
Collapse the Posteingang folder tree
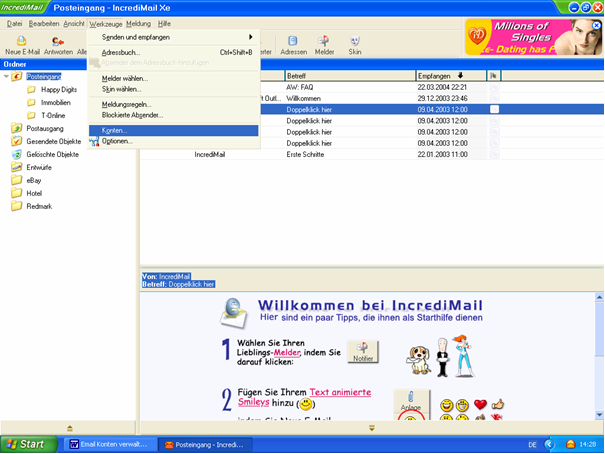[x=6, y=76]
